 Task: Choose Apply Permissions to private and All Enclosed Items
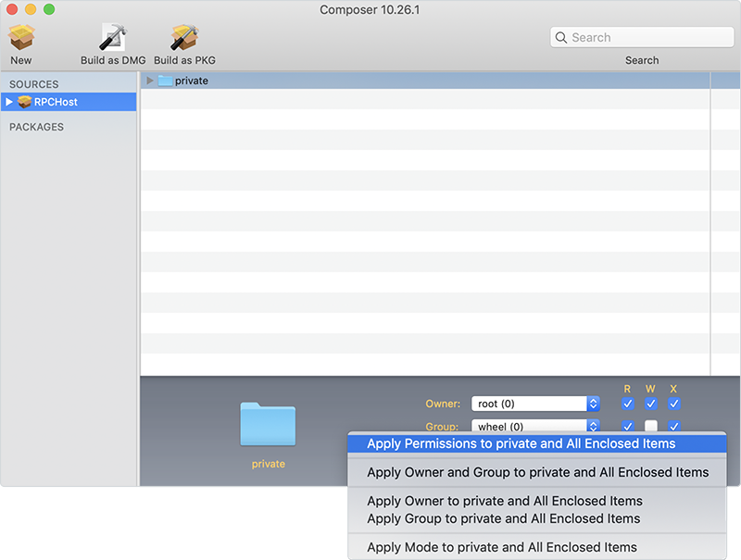521,443
